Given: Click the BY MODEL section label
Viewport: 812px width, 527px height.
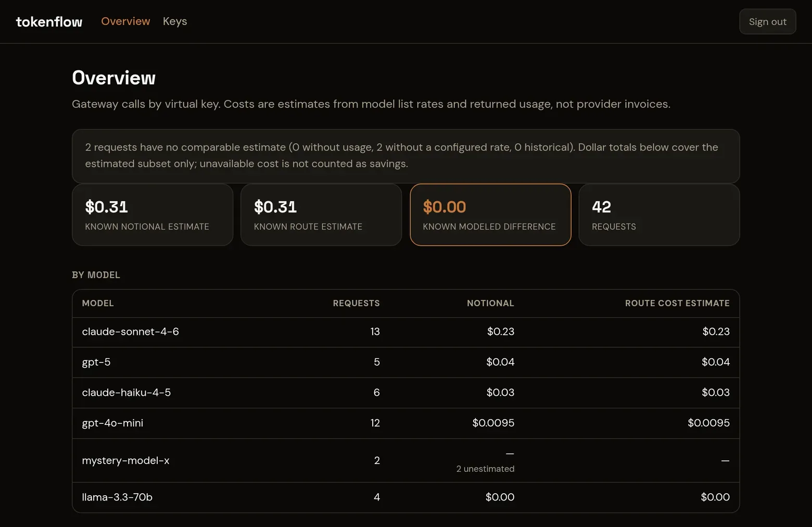Looking at the screenshot, I should pos(96,275).
